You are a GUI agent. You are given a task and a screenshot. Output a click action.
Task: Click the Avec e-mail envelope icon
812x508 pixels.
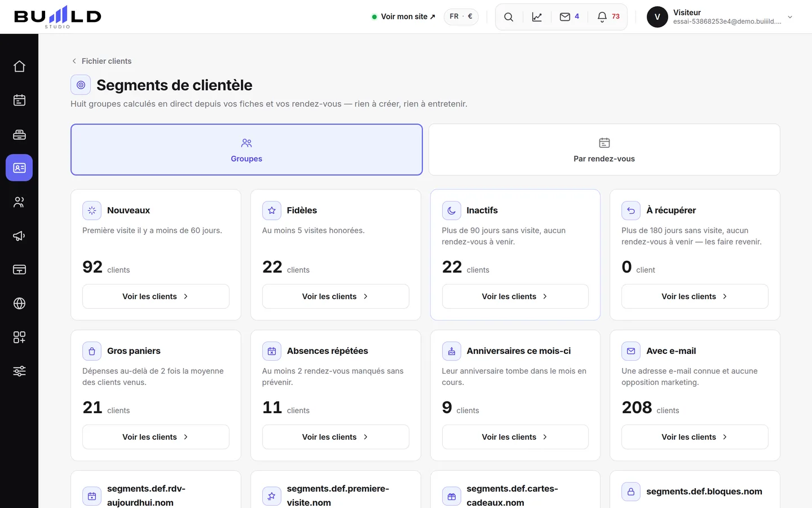coord(631,351)
